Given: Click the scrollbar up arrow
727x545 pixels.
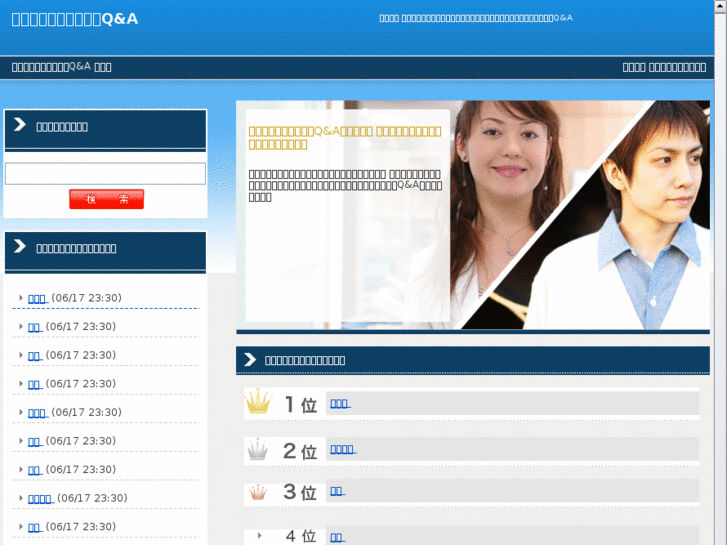Looking at the screenshot, I should (721, 6).
